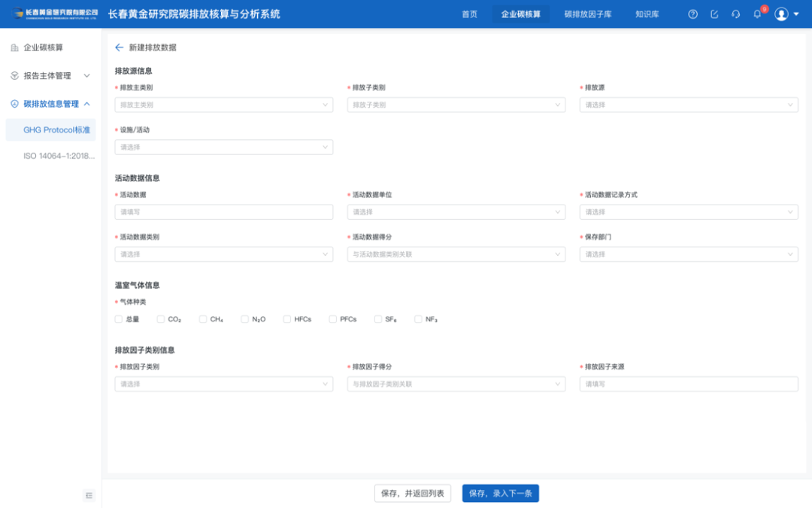Image resolution: width=812 pixels, height=508 pixels.
Task: Open the 活动数据单位 dropdown
Action: (456, 212)
